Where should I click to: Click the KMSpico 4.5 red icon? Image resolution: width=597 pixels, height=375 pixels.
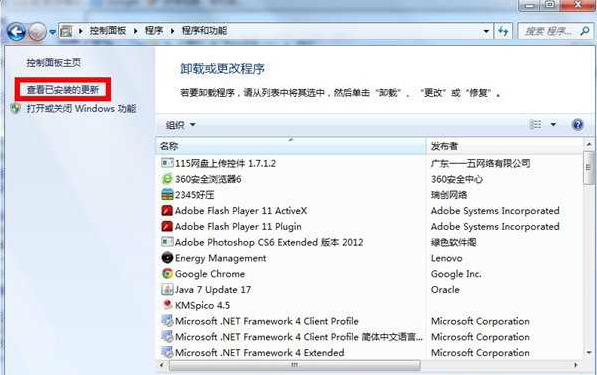[x=167, y=305]
